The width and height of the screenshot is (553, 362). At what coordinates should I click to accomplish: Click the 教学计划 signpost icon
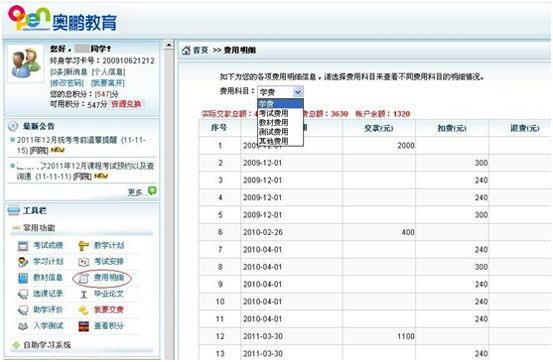point(83,246)
